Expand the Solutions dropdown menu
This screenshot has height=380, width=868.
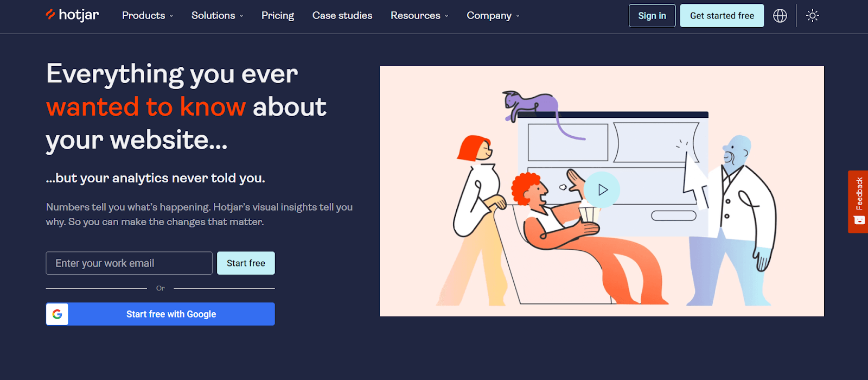coord(218,16)
